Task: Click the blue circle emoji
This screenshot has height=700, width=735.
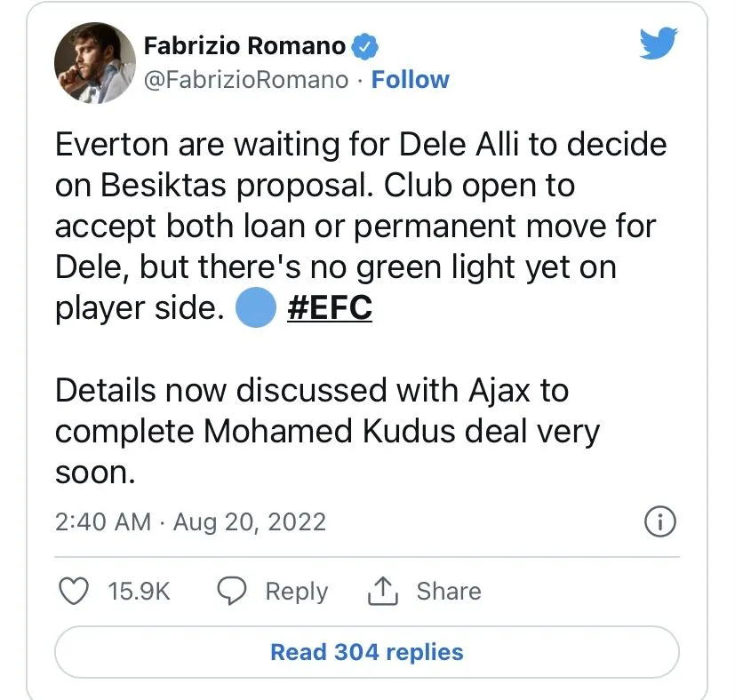Action: pos(256,307)
